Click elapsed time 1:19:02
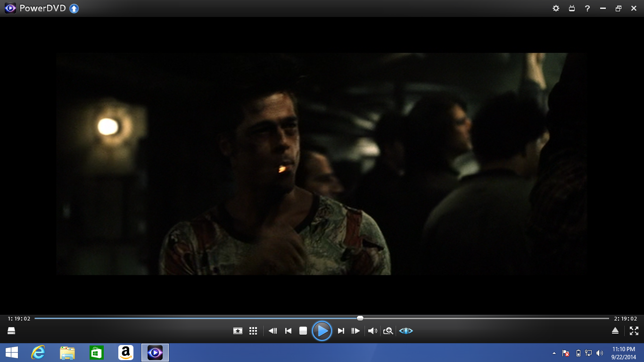Screen dimensions: 644x362 click(x=19, y=319)
